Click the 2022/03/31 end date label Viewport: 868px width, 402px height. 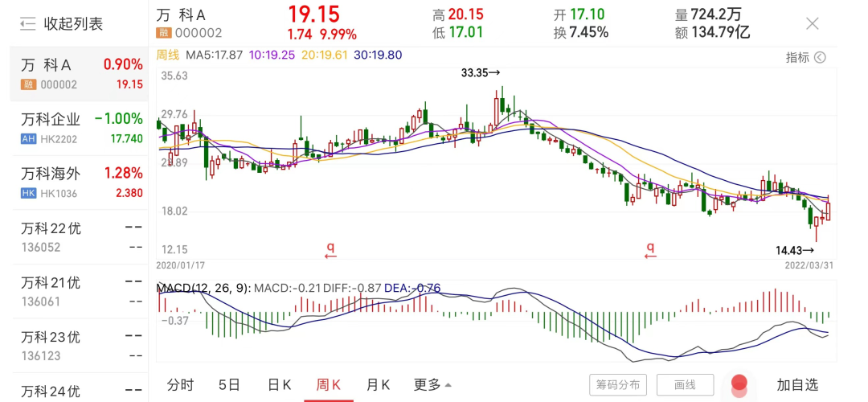click(809, 265)
